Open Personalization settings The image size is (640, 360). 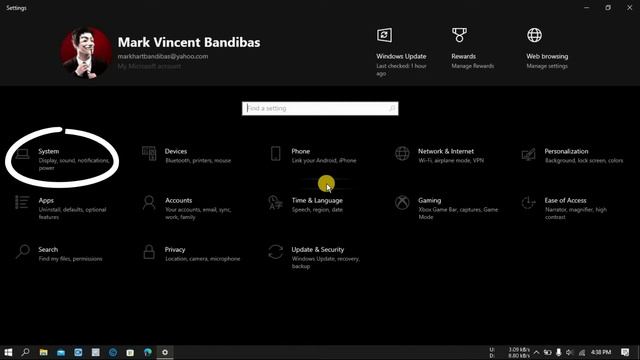click(572, 155)
